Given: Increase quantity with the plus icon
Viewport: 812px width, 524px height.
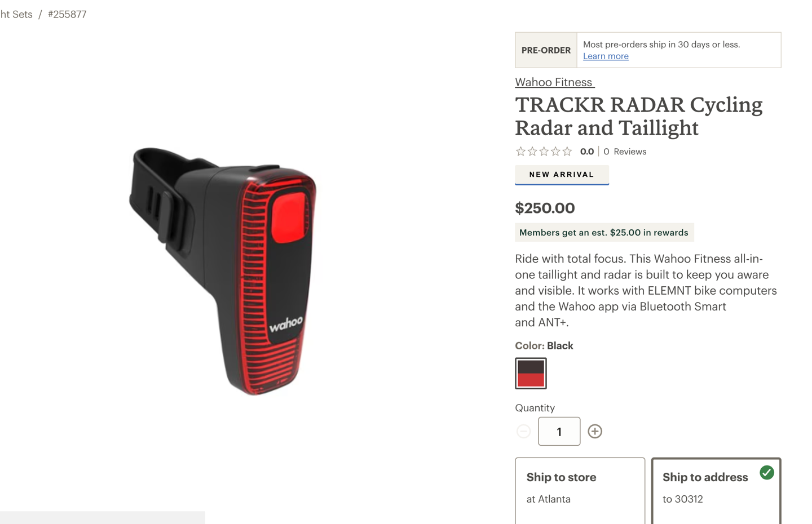Looking at the screenshot, I should pyautogui.click(x=595, y=432).
